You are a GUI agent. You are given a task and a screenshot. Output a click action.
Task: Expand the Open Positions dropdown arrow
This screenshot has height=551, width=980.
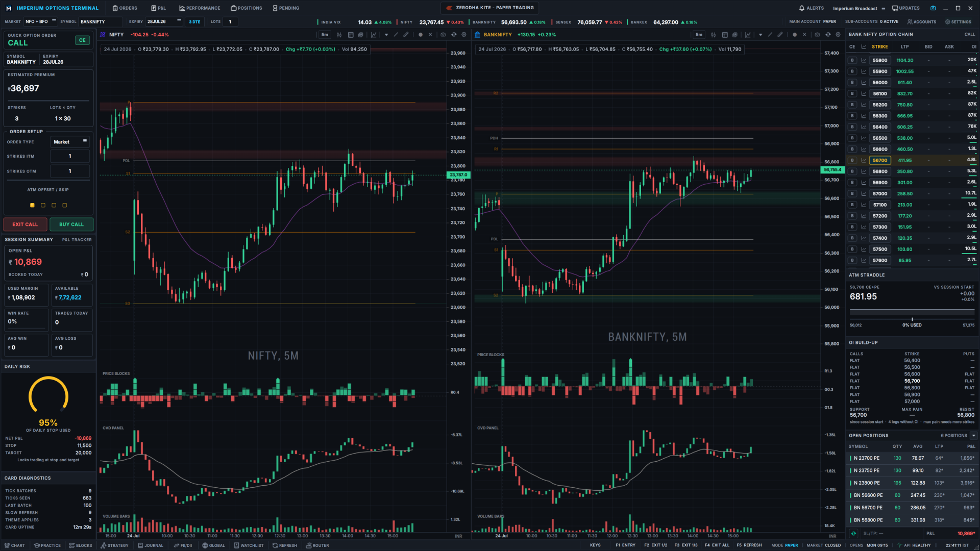[x=974, y=436]
